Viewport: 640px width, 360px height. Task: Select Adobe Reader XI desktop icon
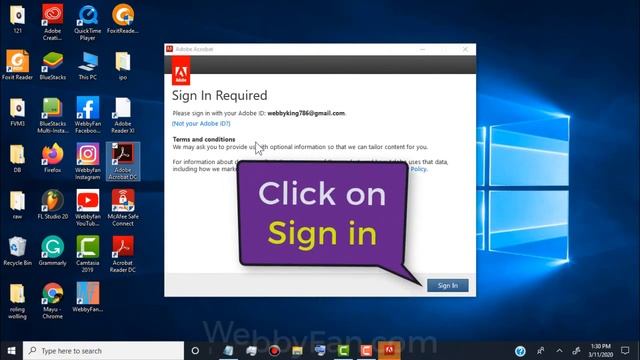pyautogui.click(x=123, y=115)
